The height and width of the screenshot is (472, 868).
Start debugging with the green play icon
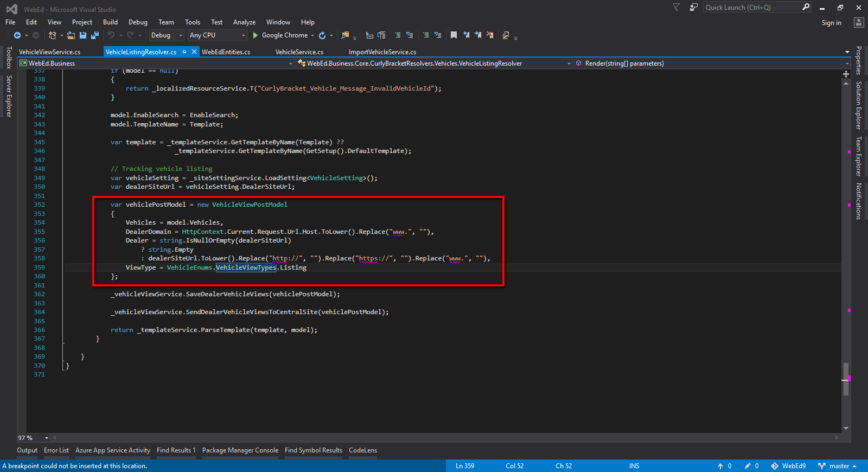pos(255,35)
